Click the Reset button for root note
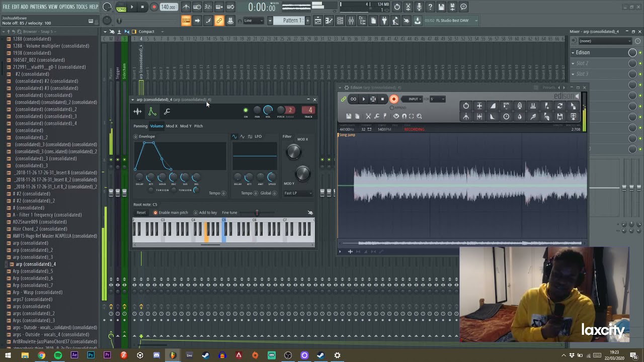The height and width of the screenshot is (362, 644). point(141,213)
